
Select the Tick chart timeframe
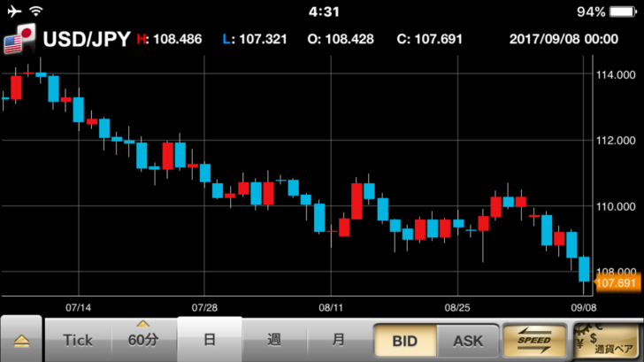point(78,340)
